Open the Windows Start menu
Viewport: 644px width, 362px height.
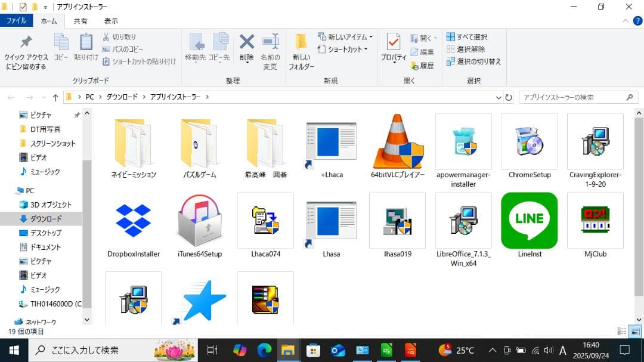coord(14,351)
